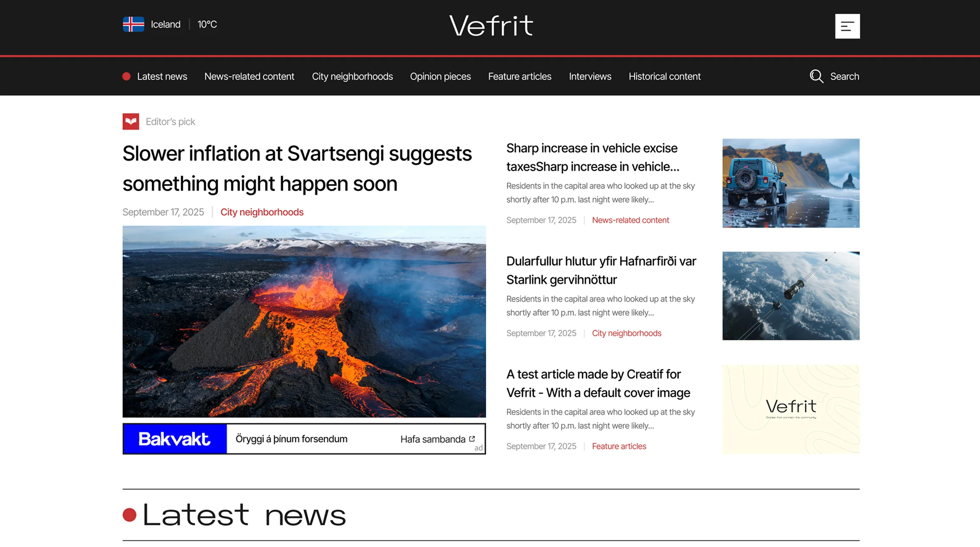Open Historical content nav link

tap(664, 76)
